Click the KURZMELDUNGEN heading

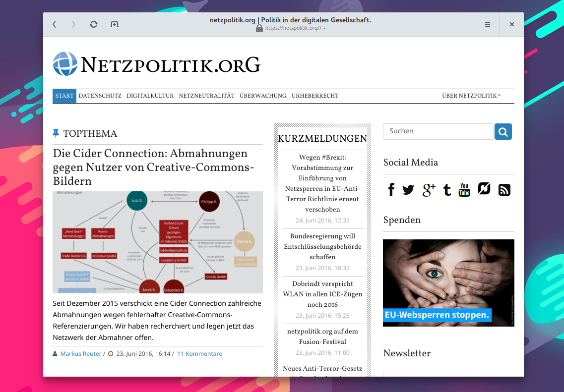[322, 138]
